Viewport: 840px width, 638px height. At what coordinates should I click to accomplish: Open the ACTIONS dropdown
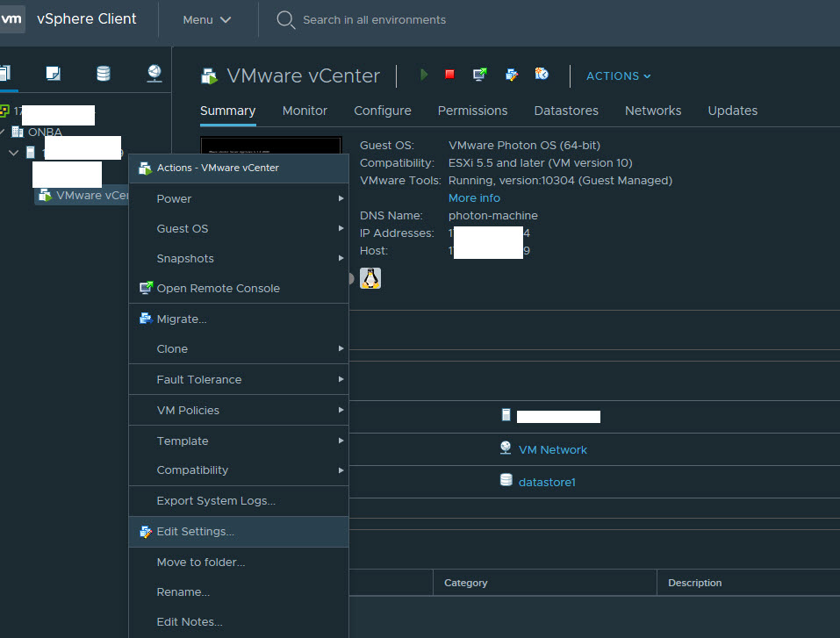click(x=618, y=76)
